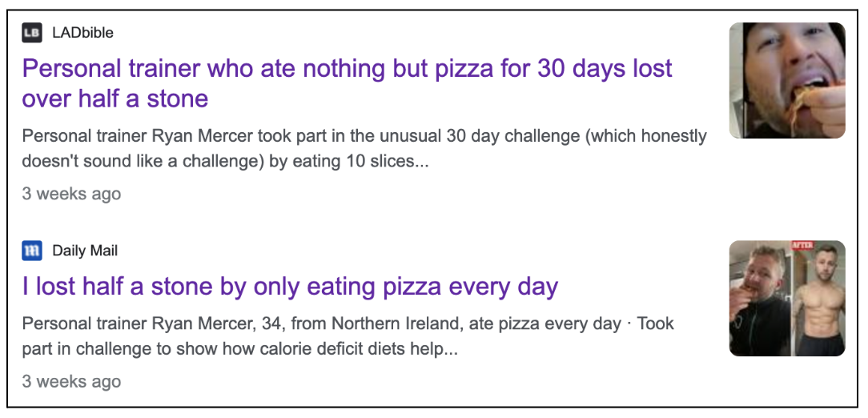
Task: Click the Daily Mail before-and-after thumbnail
Action: click(786, 298)
